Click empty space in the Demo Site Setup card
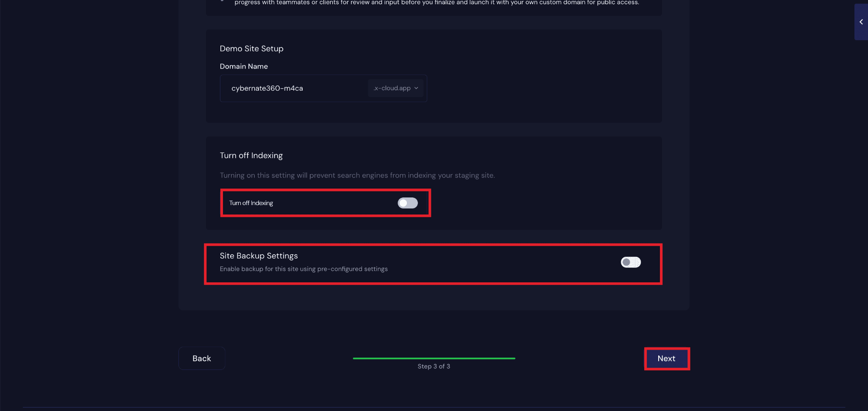This screenshot has height=411, width=868. [x=542, y=85]
